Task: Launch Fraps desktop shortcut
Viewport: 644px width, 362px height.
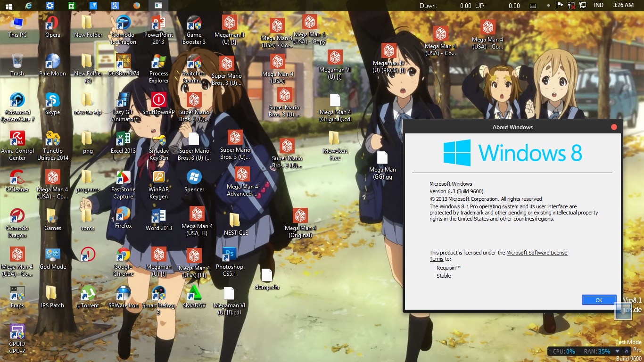Action: [x=17, y=297]
